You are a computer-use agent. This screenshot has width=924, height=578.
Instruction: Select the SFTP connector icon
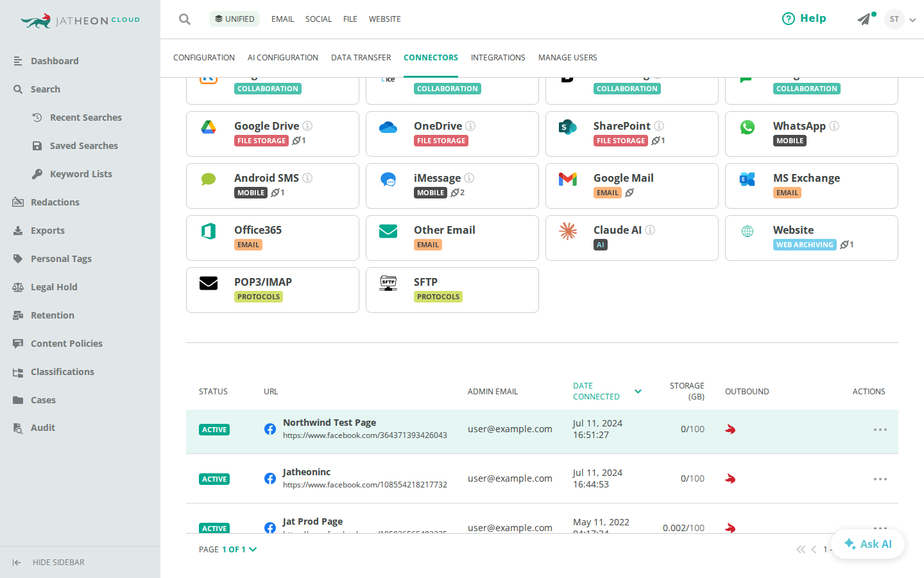(x=388, y=283)
